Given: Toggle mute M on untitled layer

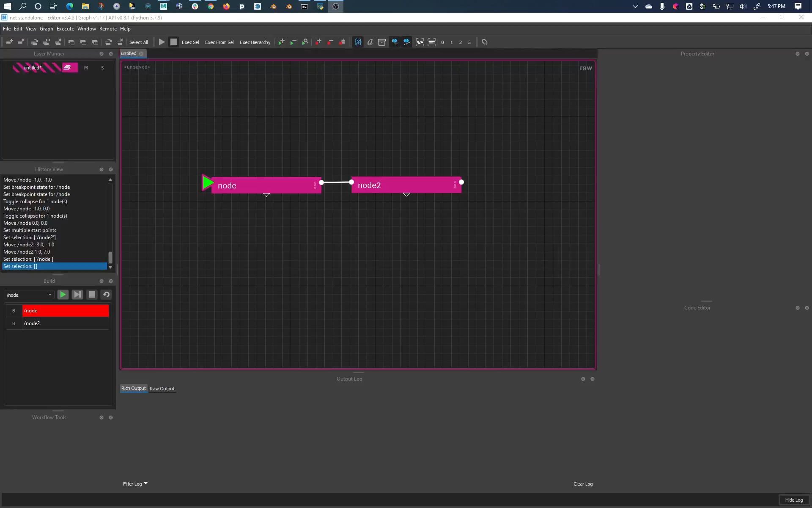Looking at the screenshot, I should click(86, 68).
